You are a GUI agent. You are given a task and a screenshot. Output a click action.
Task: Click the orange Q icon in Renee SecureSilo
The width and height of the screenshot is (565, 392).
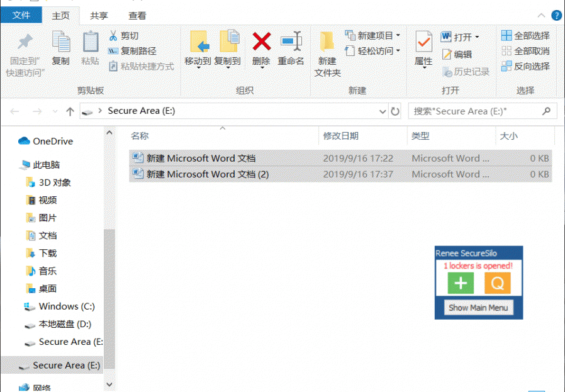point(497,284)
